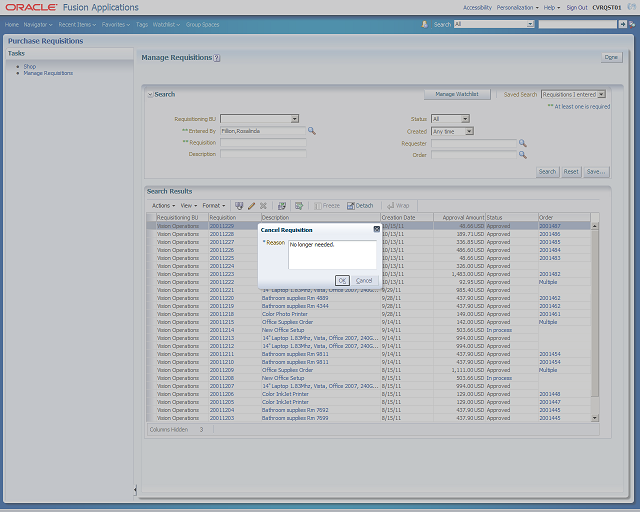Viewport: 640px width, 512px height.
Task: Collapse the Search section expander
Action: pyautogui.click(x=150, y=95)
